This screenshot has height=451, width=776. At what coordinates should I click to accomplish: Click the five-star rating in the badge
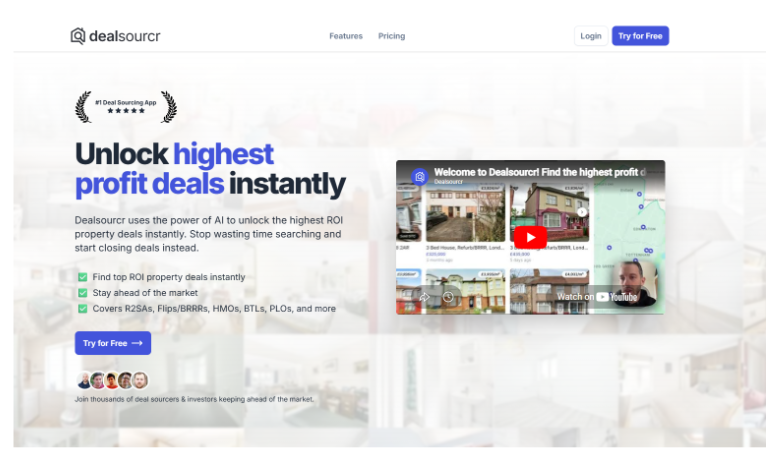point(126,111)
